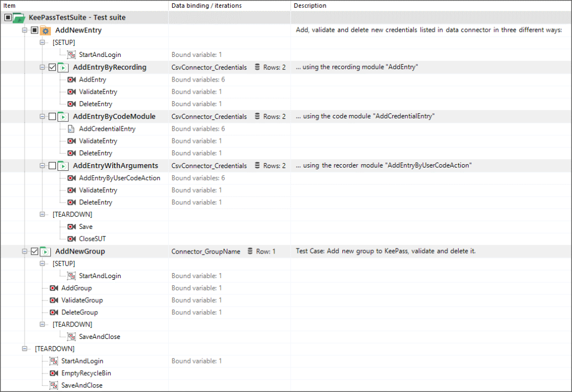The image size is (572, 392).
Task: Click the Item column header
Action: [84, 6]
